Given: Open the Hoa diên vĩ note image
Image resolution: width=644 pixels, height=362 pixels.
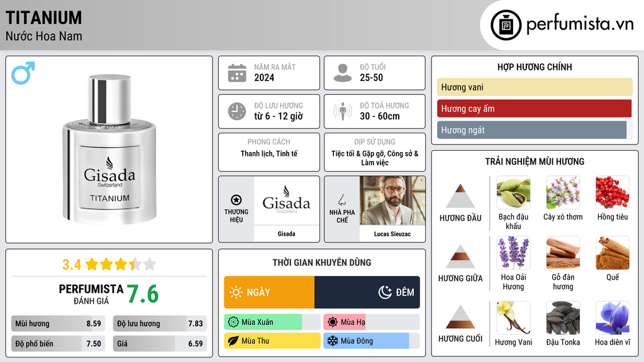Looking at the screenshot, I should click(x=613, y=318).
